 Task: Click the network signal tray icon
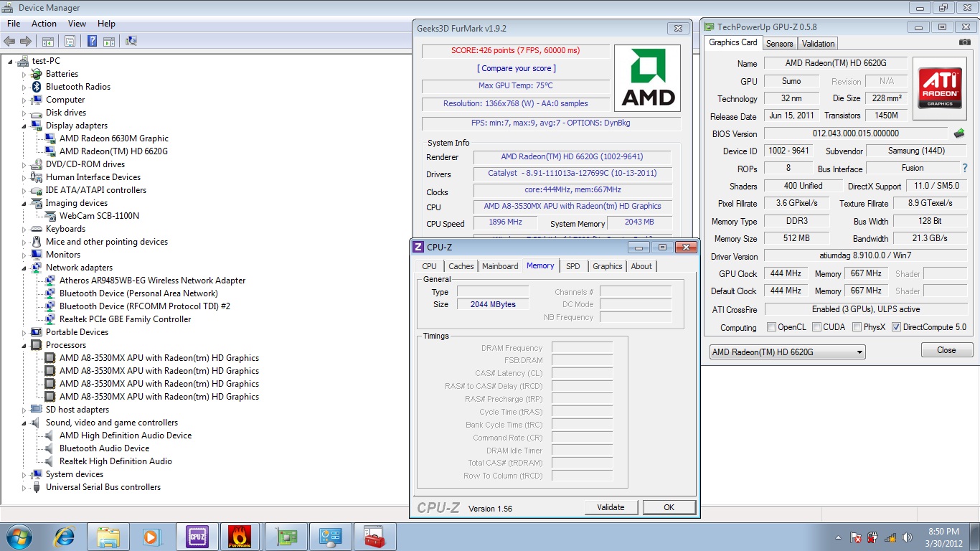click(x=890, y=537)
